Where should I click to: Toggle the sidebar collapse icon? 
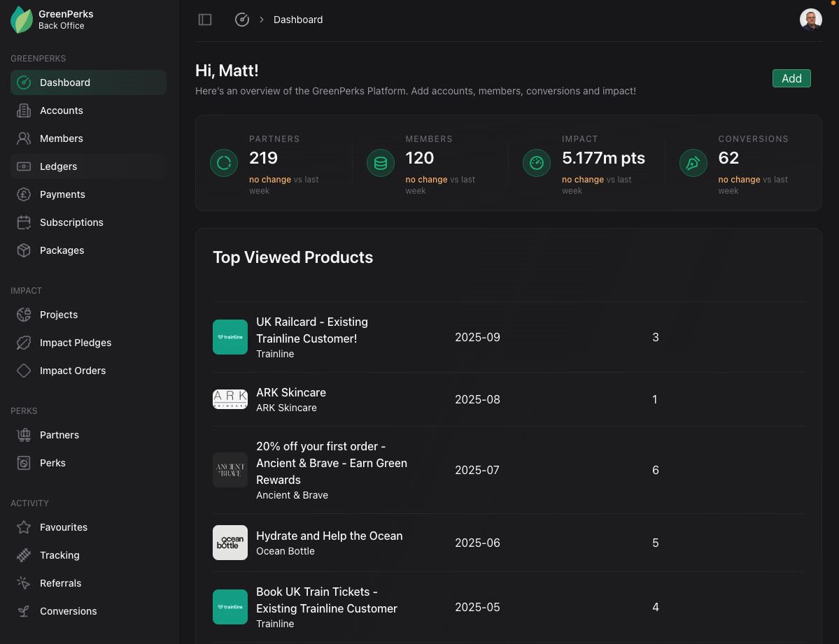point(205,20)
